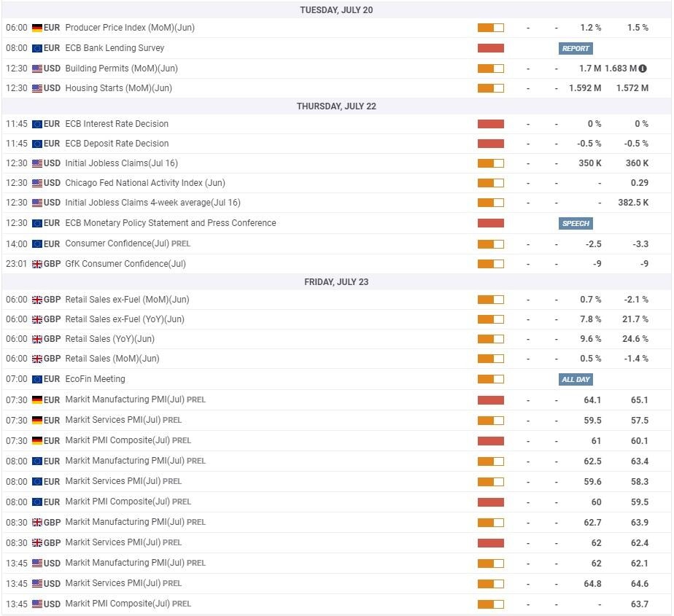Click the red volatility bar on ECB Deposit Rate Decision
Screen dimensions: 674x616
[489, 144]
